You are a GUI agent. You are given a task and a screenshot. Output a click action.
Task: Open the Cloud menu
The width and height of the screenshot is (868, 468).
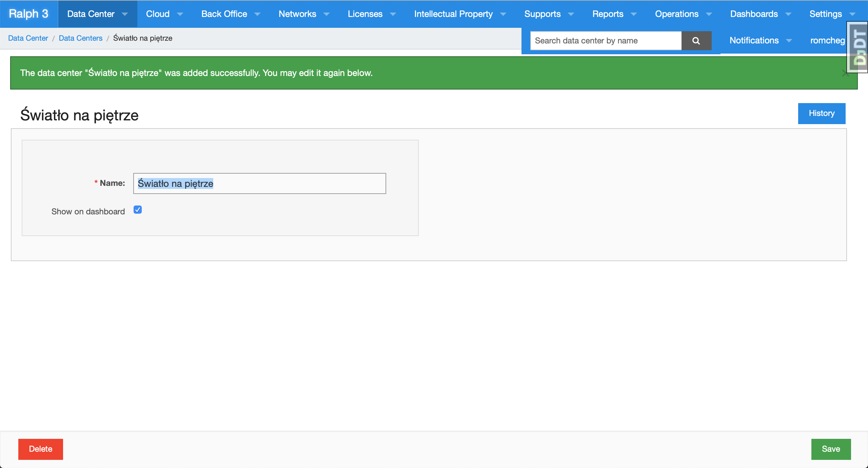point(164,14)
